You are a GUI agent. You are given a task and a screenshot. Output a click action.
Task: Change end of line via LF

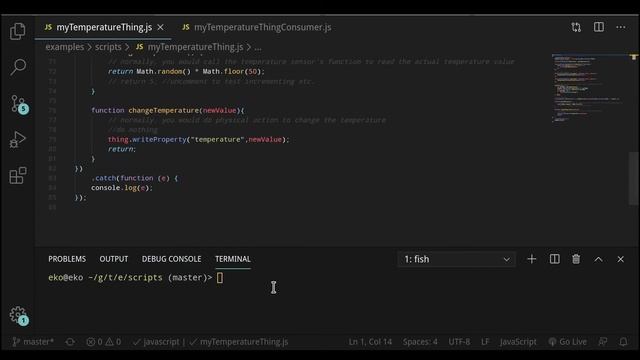pyautogui.click(x=485, y=342)
